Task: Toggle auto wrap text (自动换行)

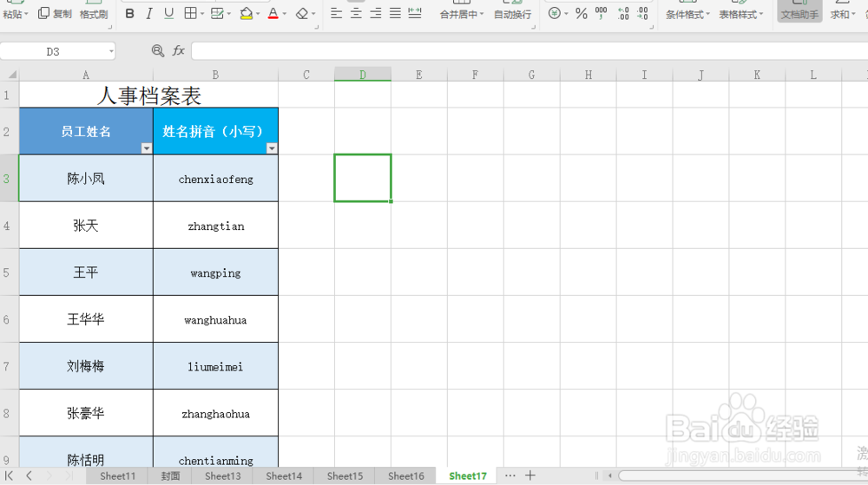Action: 512,15
